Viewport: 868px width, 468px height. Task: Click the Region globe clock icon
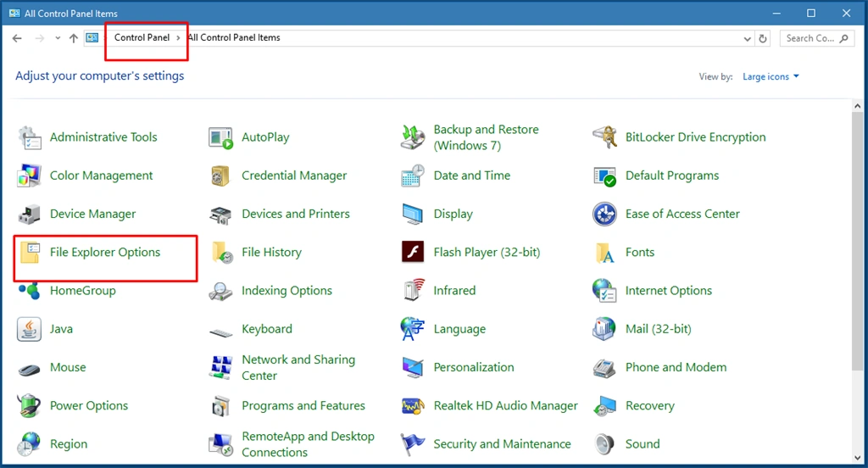30,444
